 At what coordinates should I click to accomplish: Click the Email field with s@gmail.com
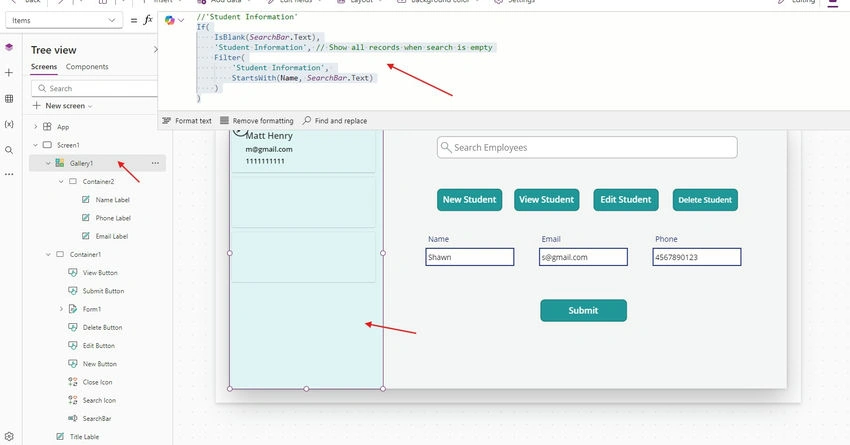583,257
